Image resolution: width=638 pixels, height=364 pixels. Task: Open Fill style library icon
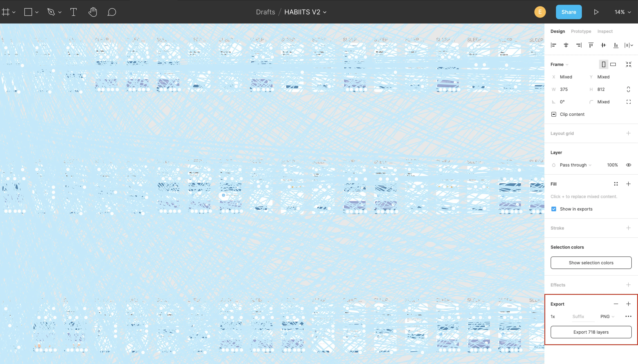tap(616, 184)
